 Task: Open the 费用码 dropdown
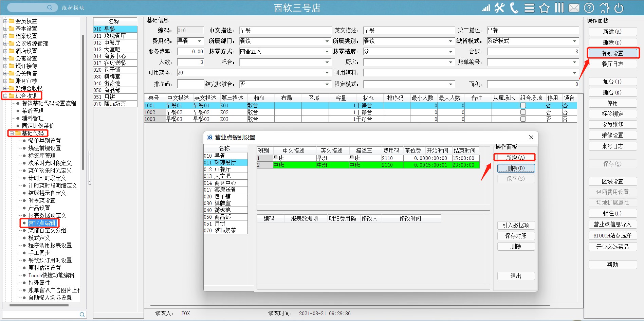(x=199, y=41)
